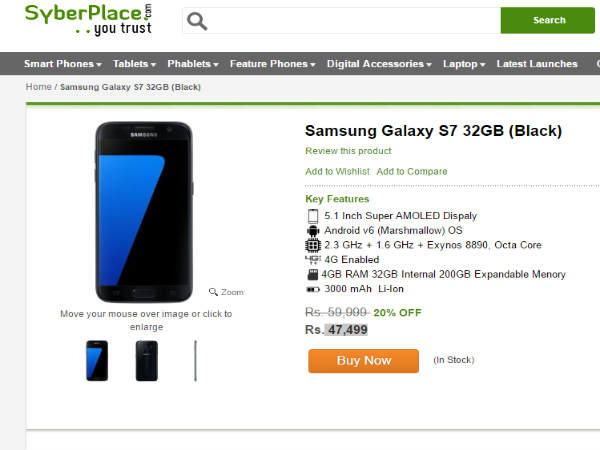This screenshot has height=450, width=600.
Task: Click the battery feature icon
Action: coord(312,289)
